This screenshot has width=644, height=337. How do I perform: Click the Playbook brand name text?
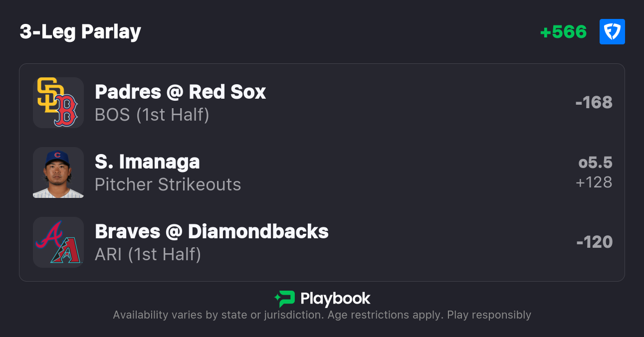pos(335,299)
